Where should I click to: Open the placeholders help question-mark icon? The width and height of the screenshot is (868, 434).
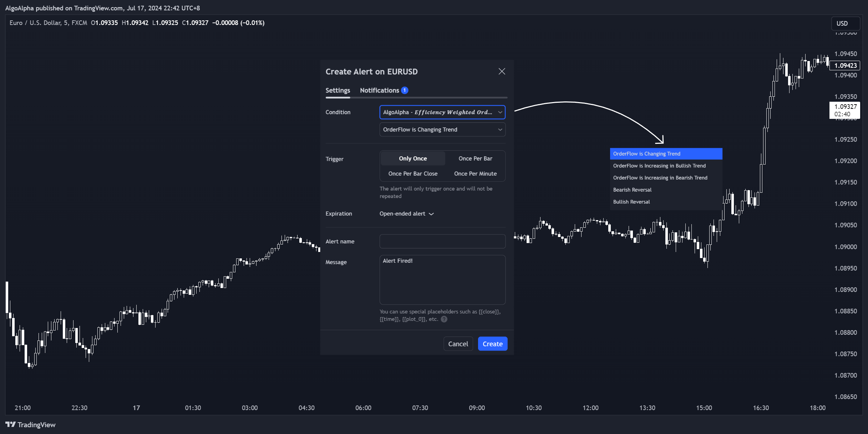[x=444, y=319]
